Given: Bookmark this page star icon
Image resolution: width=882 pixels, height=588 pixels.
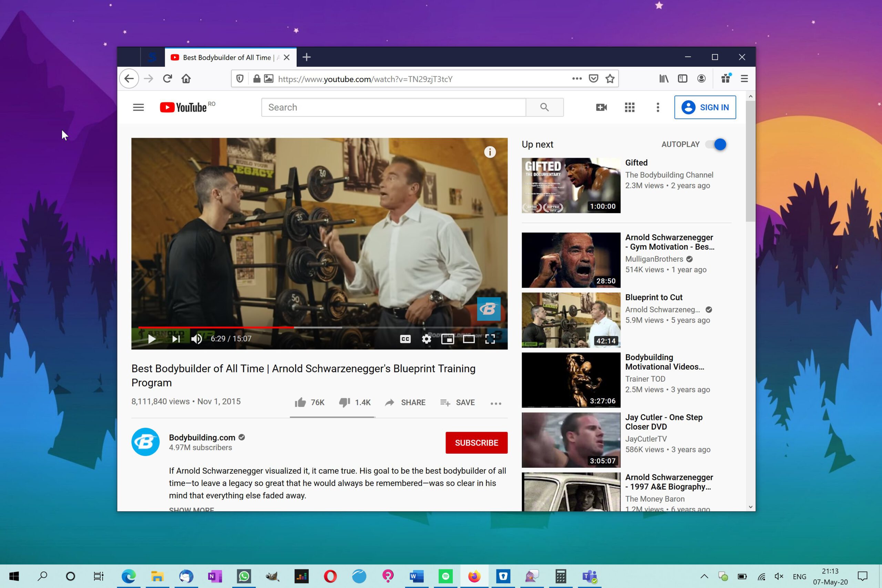Looking at the screenshot, I should point(610,79).
